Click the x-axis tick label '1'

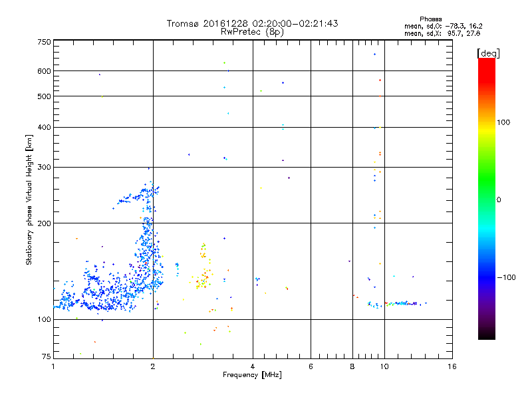(x=53, y=366)
